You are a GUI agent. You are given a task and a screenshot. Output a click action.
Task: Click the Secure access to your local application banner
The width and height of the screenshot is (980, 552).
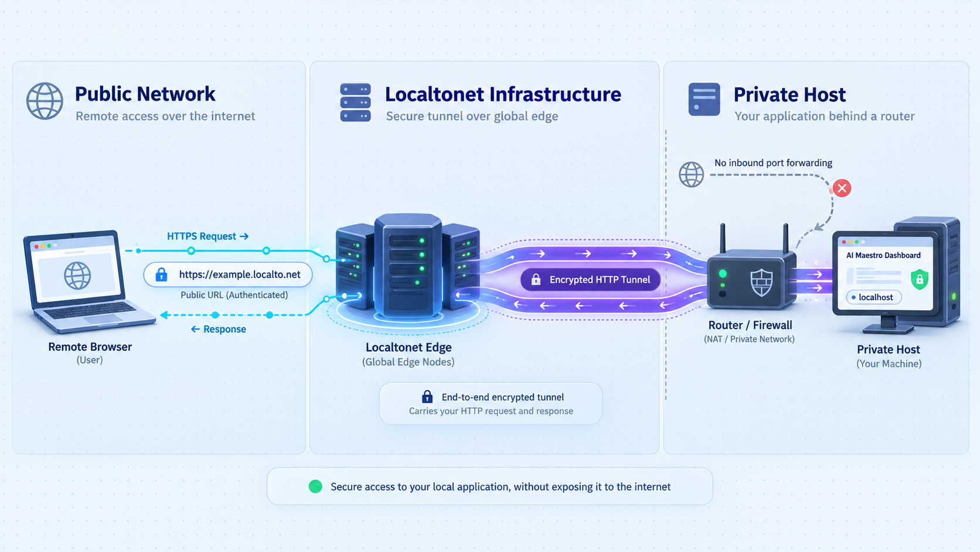(x=490, y=486)
